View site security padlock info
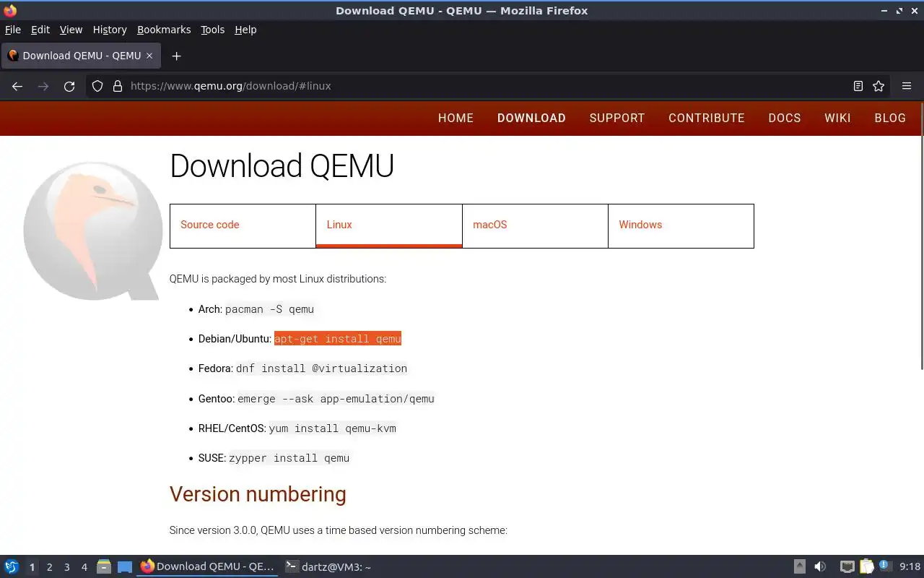Viewport: 924px width, 578px height. pyautogui.click(x=118, y=86)
